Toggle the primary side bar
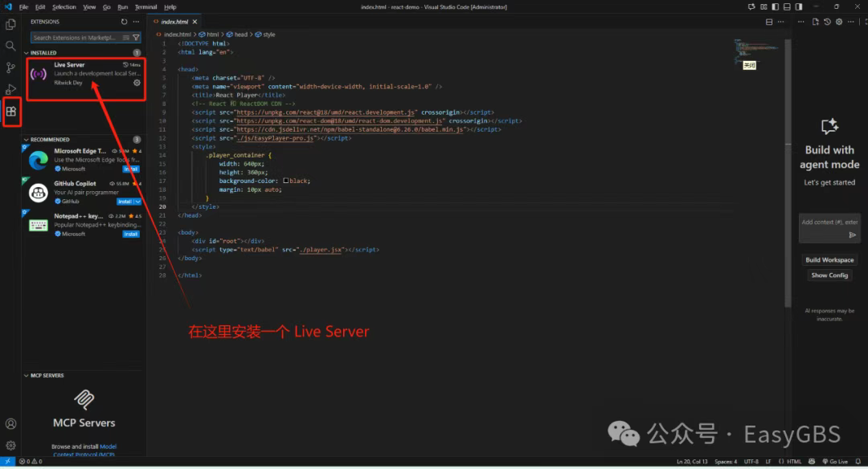The height and width of the screenshot is (469, 868). (x=775, y=6)
